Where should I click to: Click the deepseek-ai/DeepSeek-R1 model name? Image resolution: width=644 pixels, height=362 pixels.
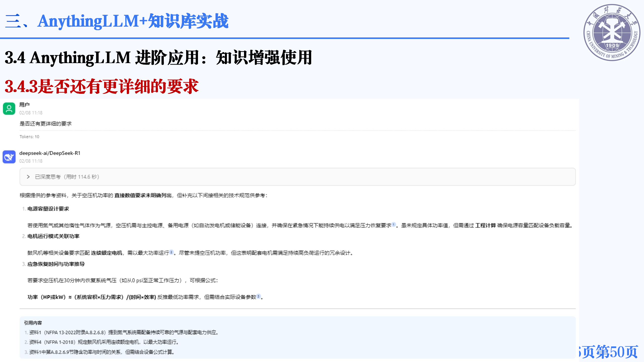tap(50, 153)
